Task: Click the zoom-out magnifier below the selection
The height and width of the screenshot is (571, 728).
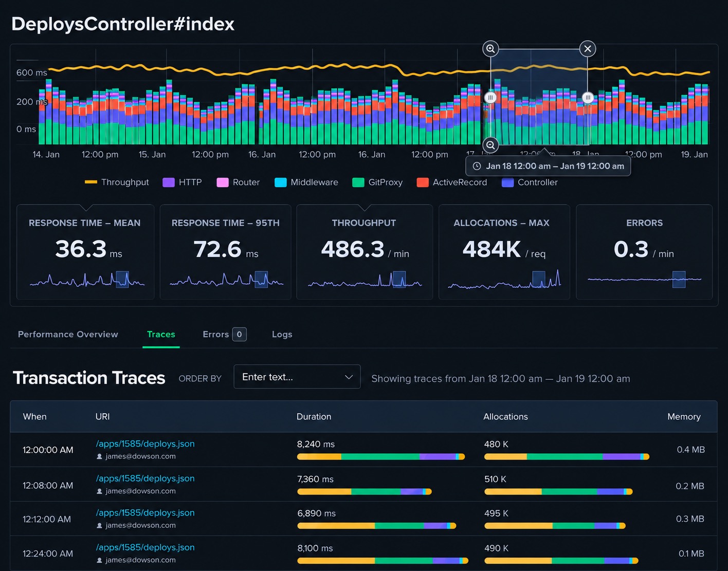Action: (490, 145)
